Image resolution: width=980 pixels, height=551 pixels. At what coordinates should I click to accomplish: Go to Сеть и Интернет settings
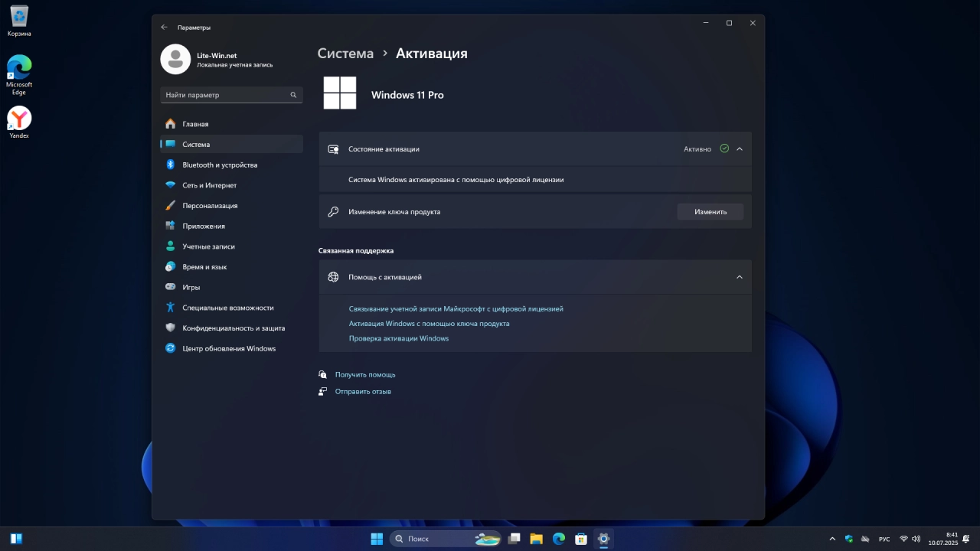pos(231,185)
